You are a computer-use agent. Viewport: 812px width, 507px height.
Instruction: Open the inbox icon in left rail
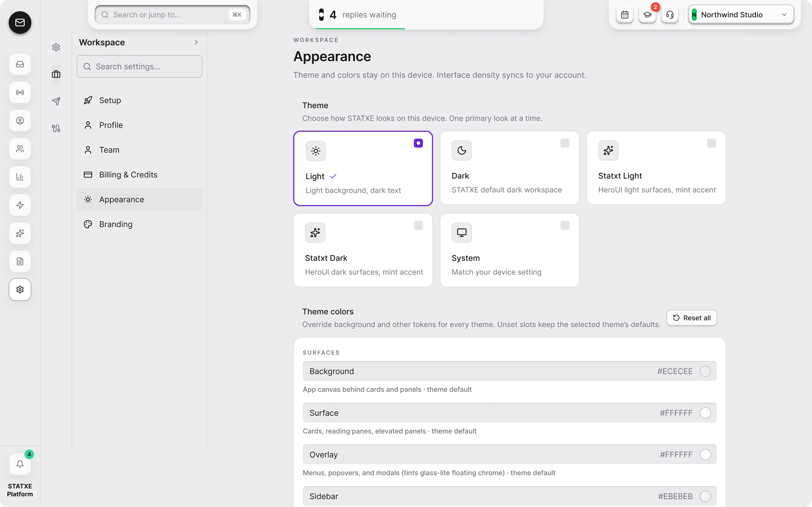(20, 65)
